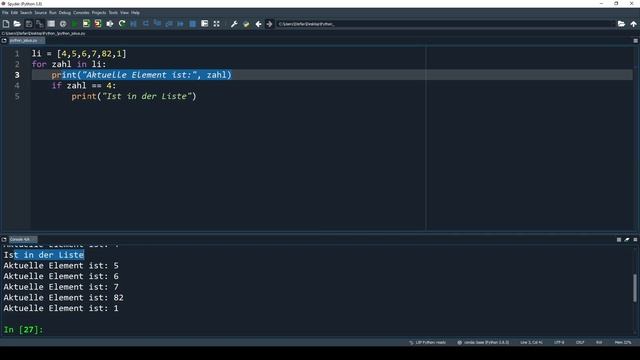640x360 pixels.
Task: Run file with green play button
Action: click(x=75, y=24)
